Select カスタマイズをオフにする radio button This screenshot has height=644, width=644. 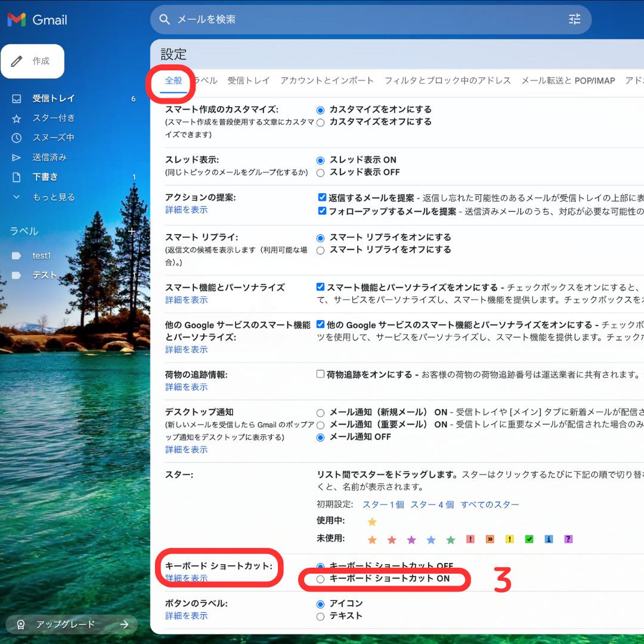[320, 122]
